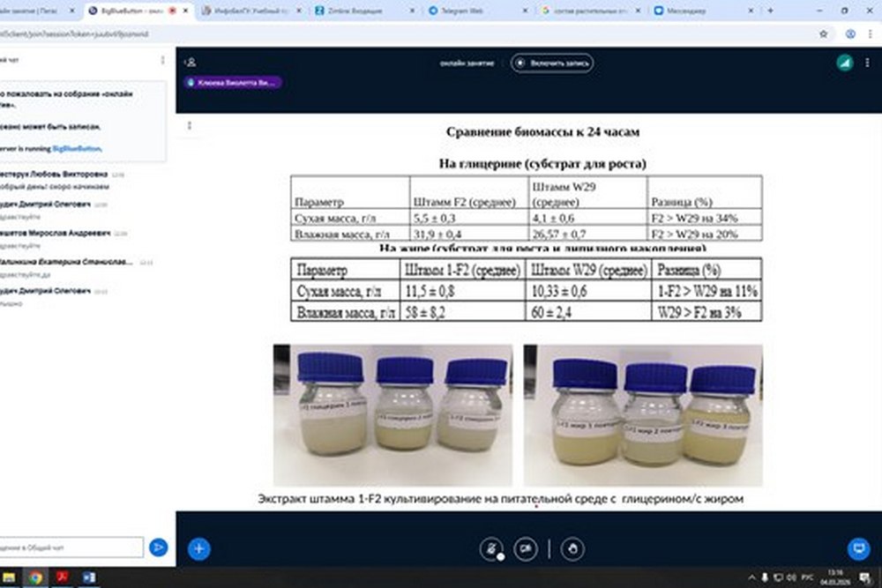Click the left jars photo in the slide
Image resolution: width=882 pixels, height=588 pixels.
392,414
